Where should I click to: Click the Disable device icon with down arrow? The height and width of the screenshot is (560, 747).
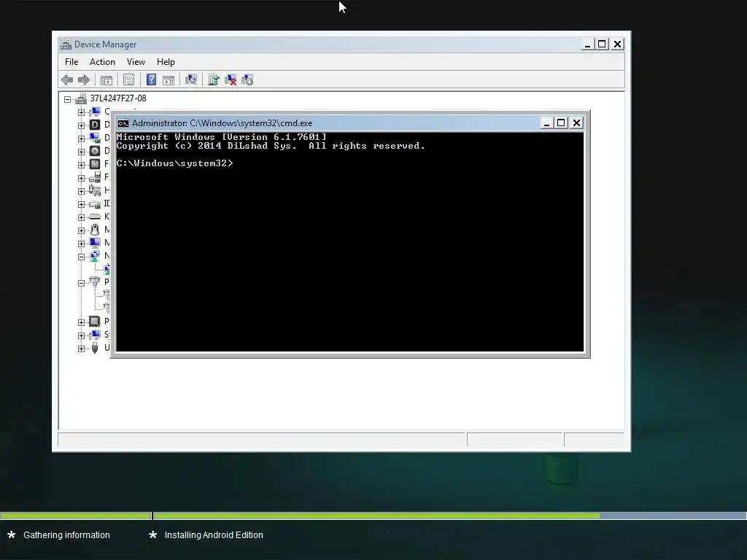click(247, 79)
